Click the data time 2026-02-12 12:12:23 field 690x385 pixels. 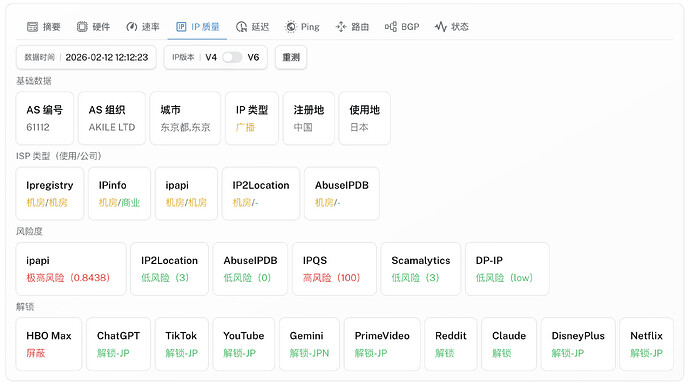point(86,57)
